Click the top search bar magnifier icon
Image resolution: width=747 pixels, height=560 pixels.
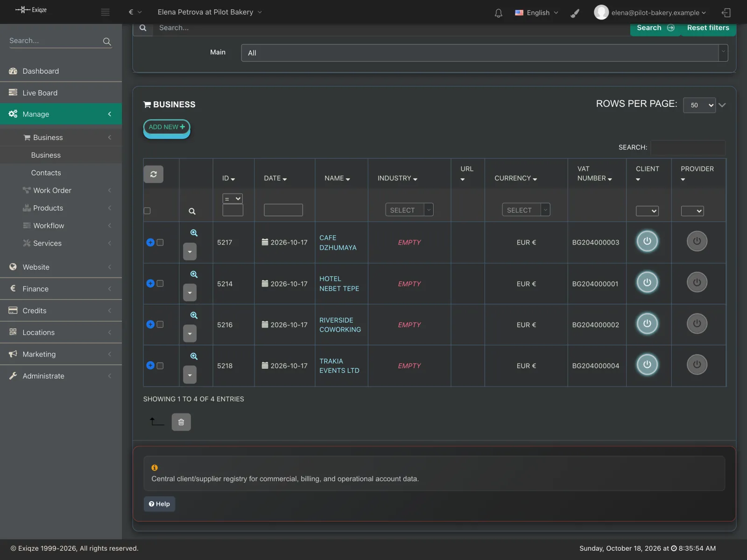point(143,28)
